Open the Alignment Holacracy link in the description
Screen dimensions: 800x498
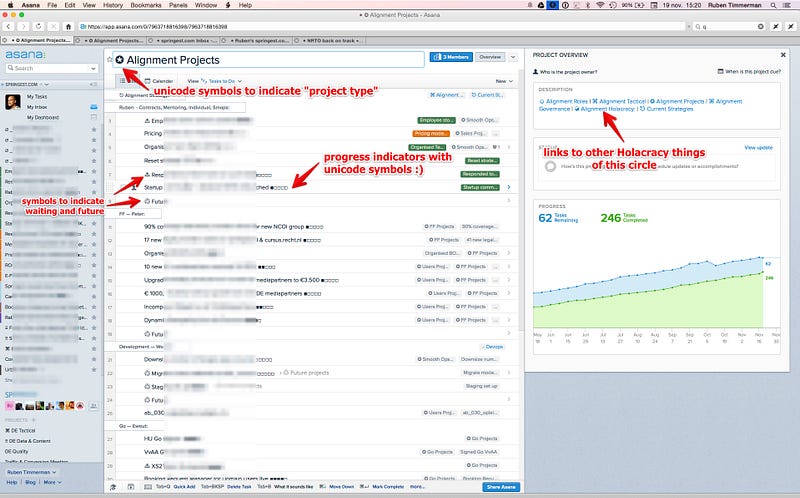[x=605, y=109]
